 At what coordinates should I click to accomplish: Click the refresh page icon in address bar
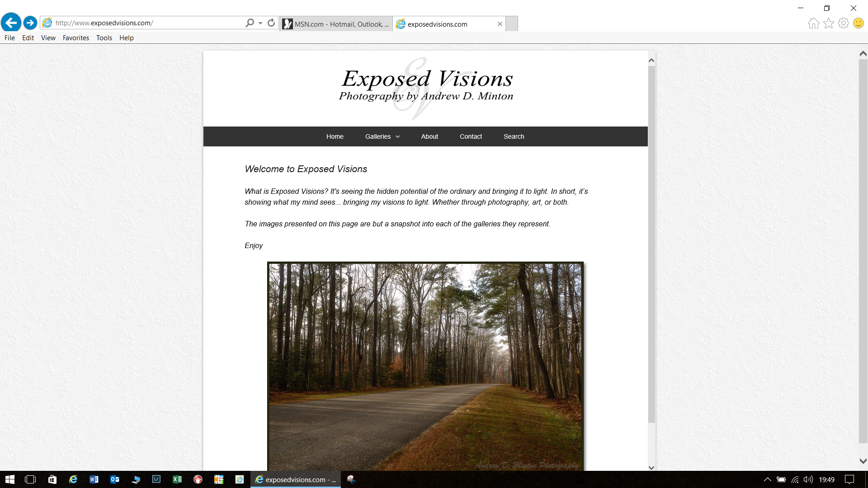(x=271, y=23)
